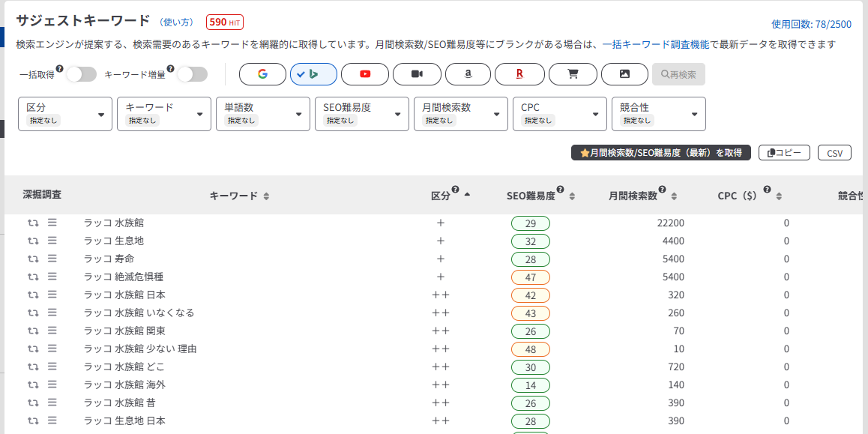This screenshot has width=868, height=434.
Task: Open the list menu for ラッコ 寿命
Action: (52, 259)
